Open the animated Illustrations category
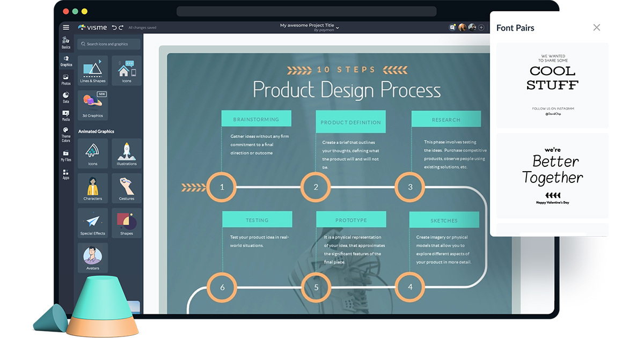The image size is (644, 338). [127, 154]
